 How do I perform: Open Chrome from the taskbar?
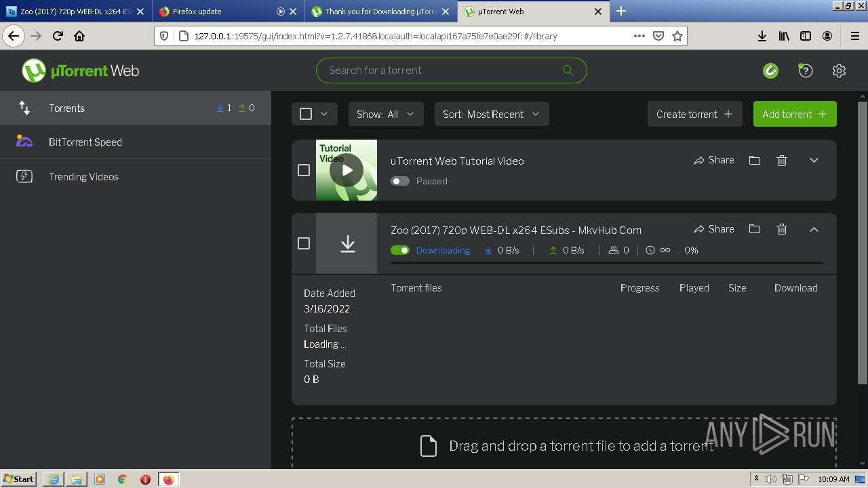tap(122, 479)
